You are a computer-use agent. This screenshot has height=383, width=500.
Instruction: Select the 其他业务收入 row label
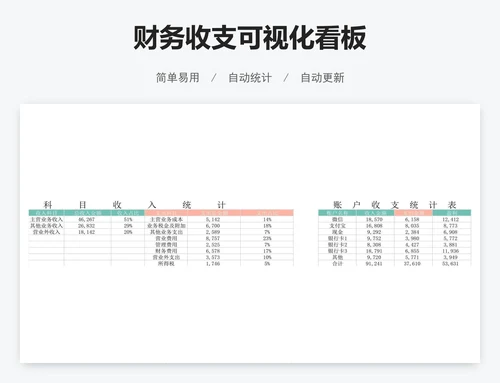point(46,226)
